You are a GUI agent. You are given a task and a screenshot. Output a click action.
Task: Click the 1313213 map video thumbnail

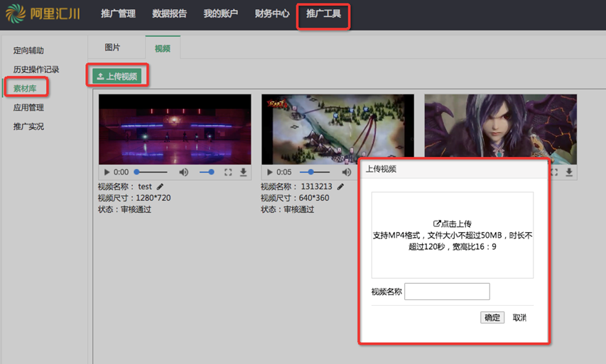click(x=337, y=129)
